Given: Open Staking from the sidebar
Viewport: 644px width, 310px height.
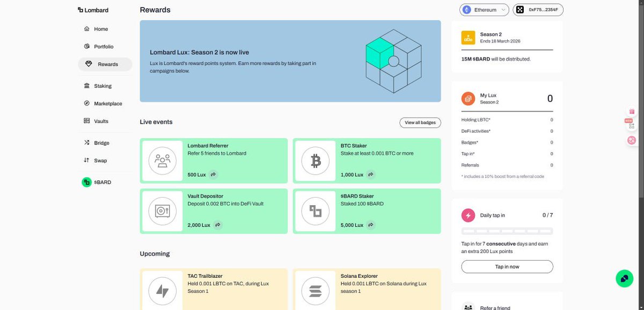Looking at the screenshot, I should click(x=103, y=86).
